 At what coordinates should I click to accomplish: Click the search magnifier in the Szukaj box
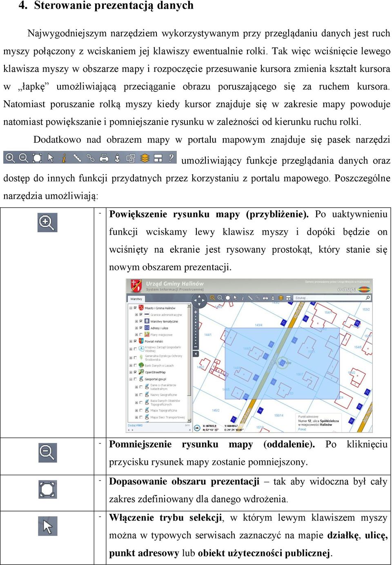367,298
